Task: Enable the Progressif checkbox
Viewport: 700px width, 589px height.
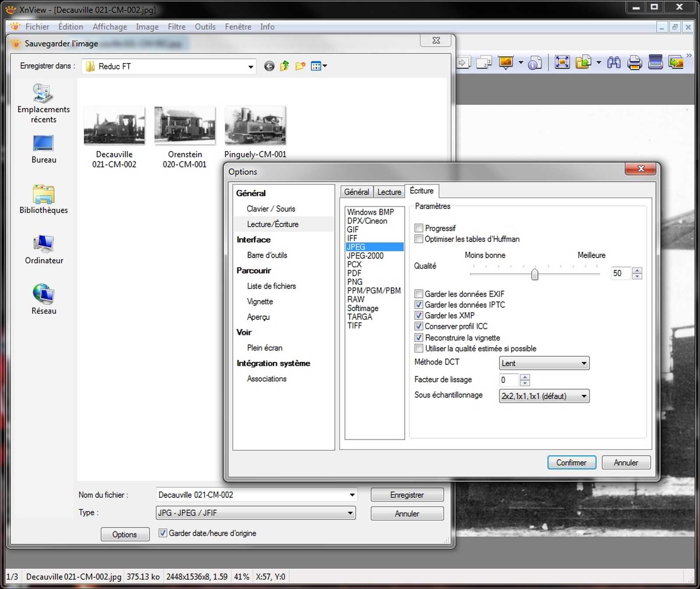Action: [x=419, y=228]
